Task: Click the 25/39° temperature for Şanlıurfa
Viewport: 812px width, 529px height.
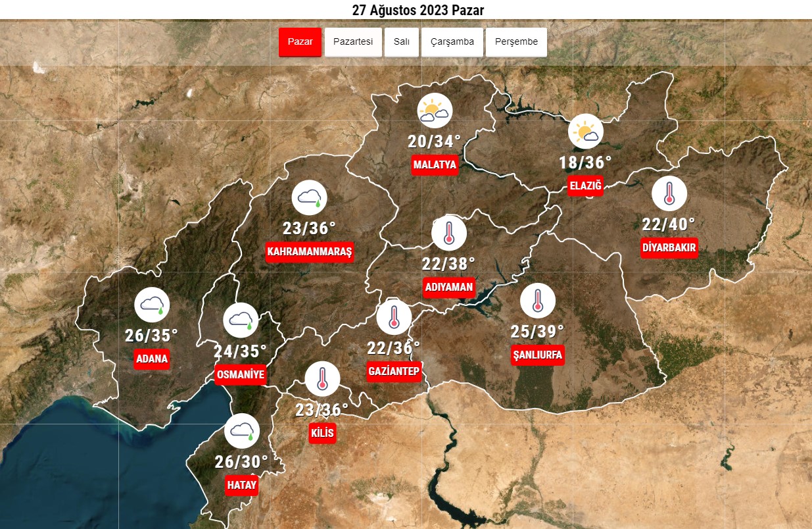Action: pos(538,331)
